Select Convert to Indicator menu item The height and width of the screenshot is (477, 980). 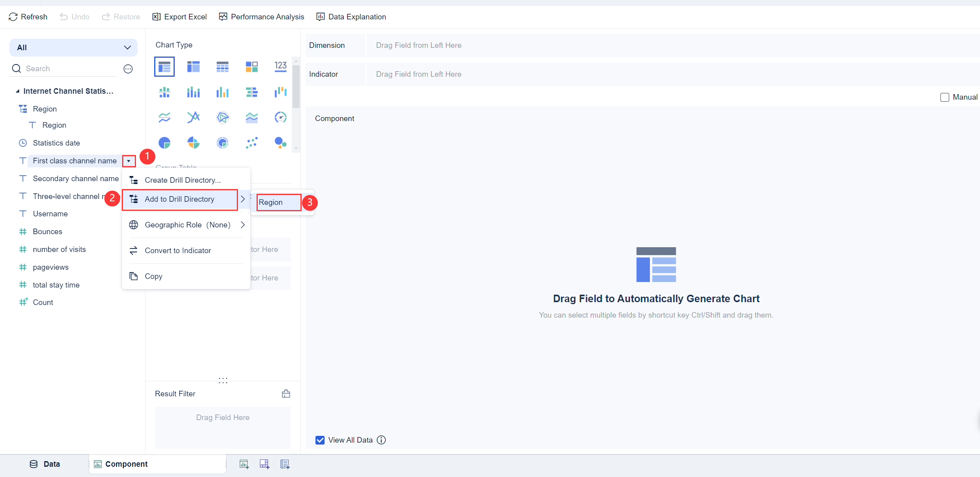coord(177,250)
